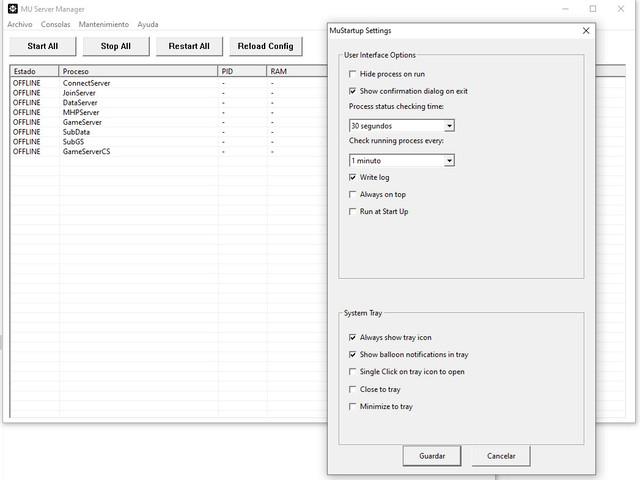The height and width of the screenshot is (480, 640).
Task: Open the Mantenimiento menu
Action: (x=104, y=24)
